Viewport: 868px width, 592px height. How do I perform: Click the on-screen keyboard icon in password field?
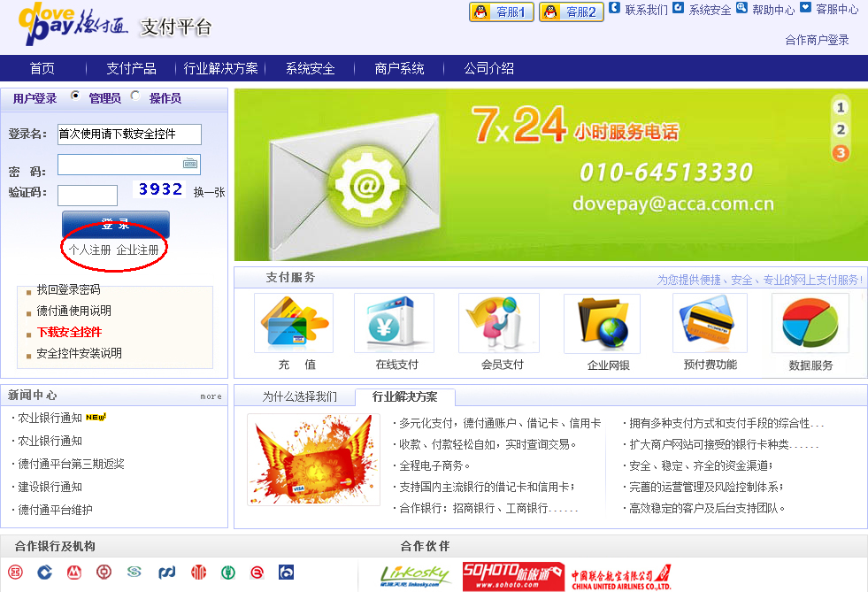(x=190, y=164)
